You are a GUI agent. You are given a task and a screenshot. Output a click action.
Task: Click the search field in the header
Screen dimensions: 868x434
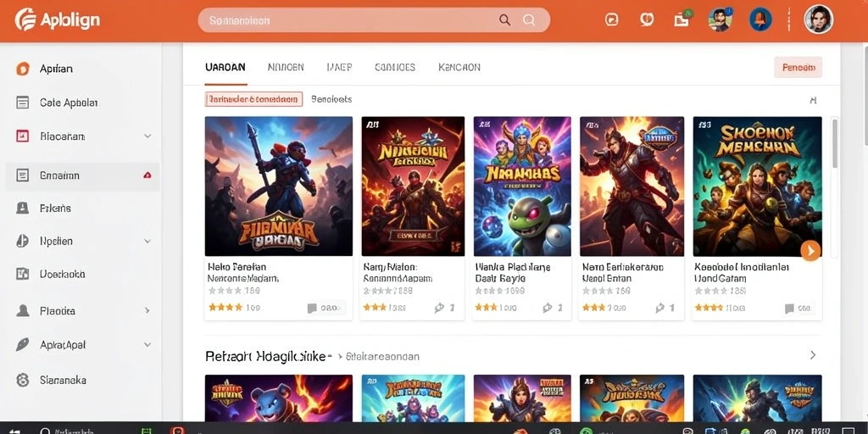[x=374, y=20]
